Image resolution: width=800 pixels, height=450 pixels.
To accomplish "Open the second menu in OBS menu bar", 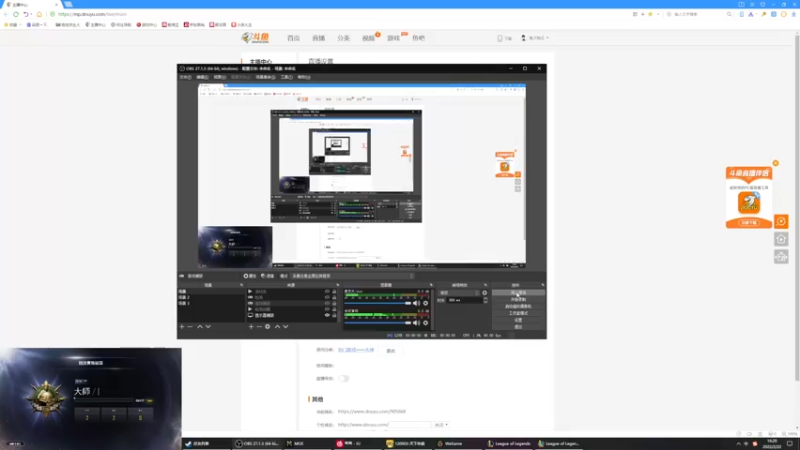I will coord(203,77).
